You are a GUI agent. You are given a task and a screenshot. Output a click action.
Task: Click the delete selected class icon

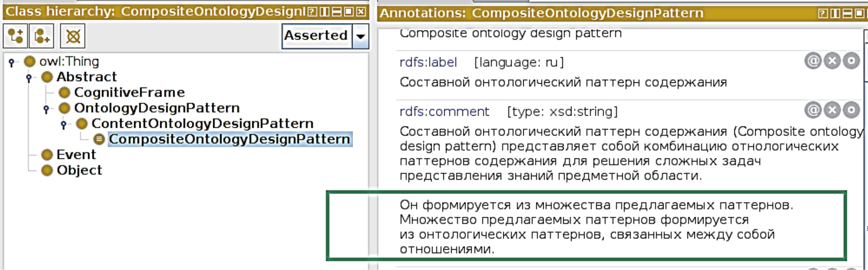click(x=73, y=36)
